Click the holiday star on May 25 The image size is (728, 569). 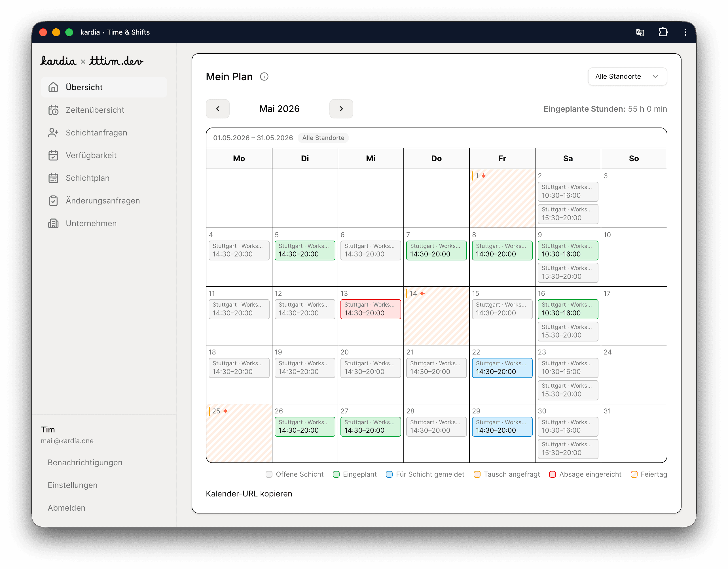[x=225, y=411]
